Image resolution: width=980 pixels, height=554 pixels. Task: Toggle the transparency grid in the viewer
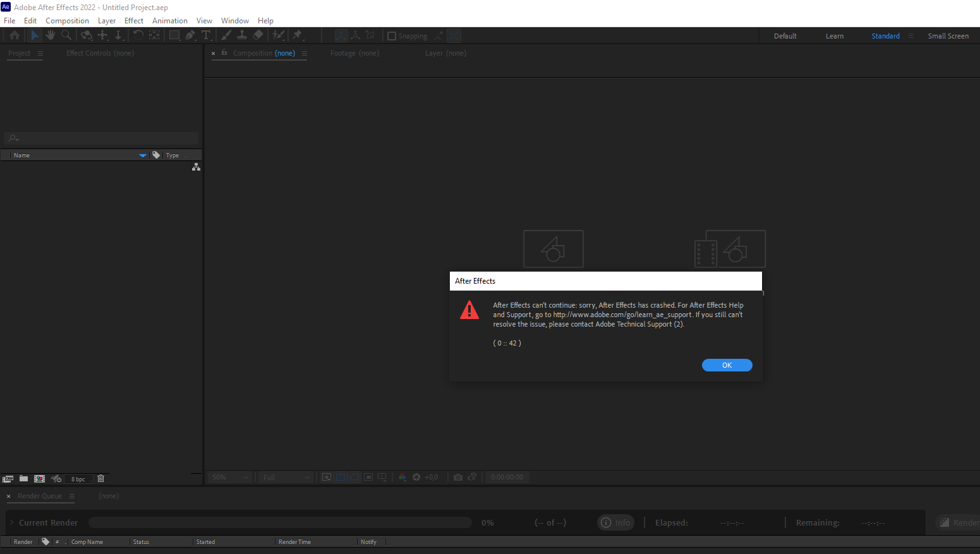341,477
